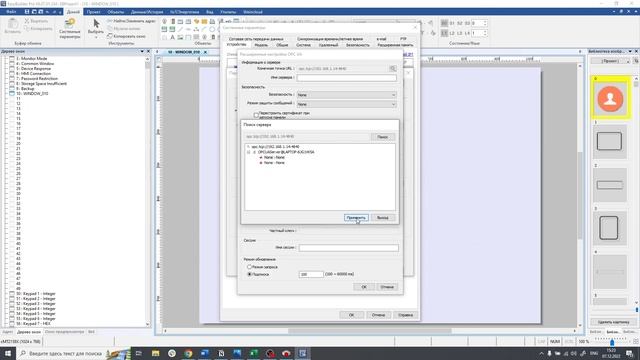Switch to the Модель tab

261,45
